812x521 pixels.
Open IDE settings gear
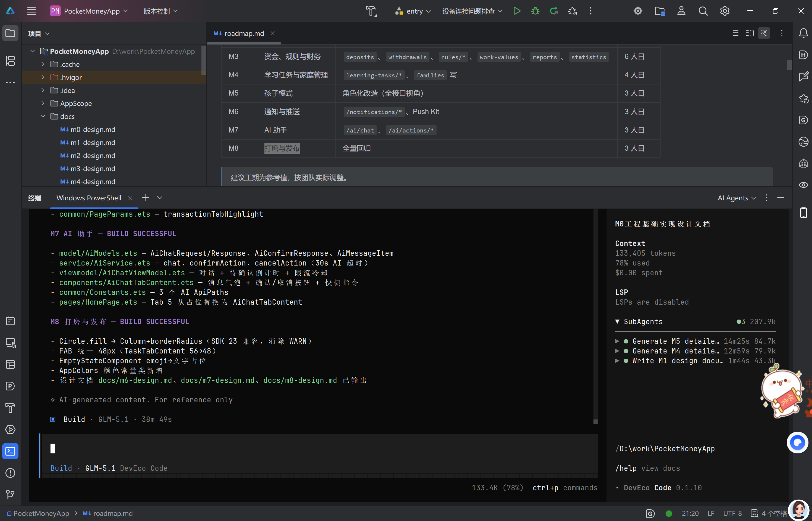click(x=724, y=11)
